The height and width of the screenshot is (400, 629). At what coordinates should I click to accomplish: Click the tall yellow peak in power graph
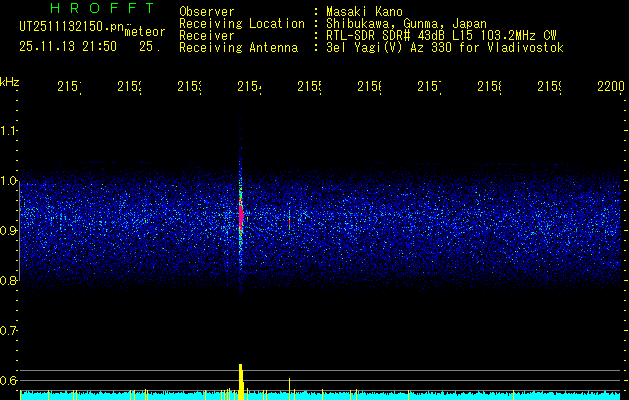coord(241,381)
